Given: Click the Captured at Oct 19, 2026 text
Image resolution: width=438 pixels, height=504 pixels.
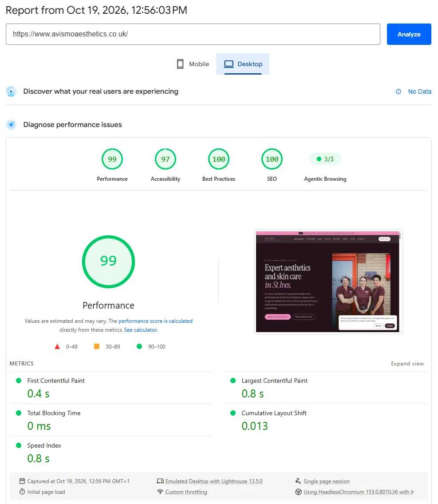Looking at the screenshot, I should click(x=79, y=481).
